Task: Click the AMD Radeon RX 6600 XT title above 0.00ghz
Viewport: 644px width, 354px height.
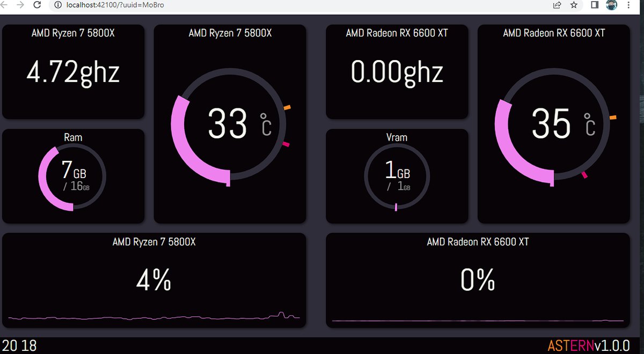Action: coord(397,33)
